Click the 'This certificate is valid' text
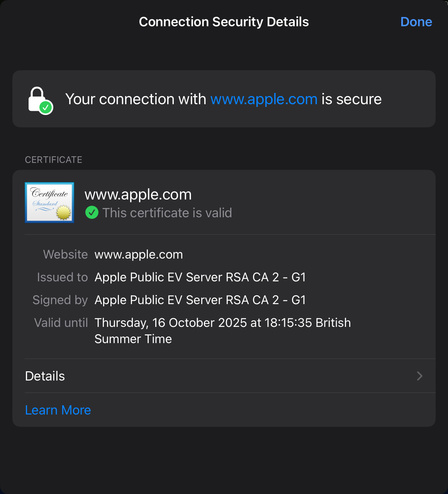Screen dimensions: 448x494 [167, 213]
